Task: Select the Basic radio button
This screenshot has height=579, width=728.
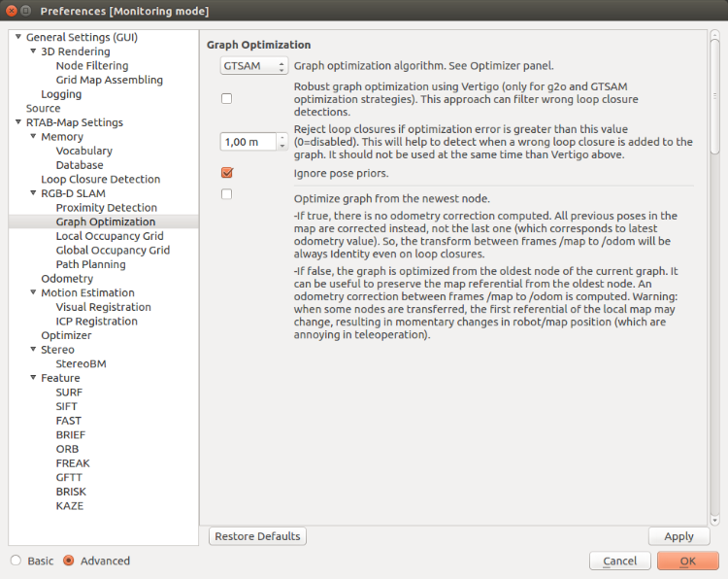Action: [x=16, y=561]
